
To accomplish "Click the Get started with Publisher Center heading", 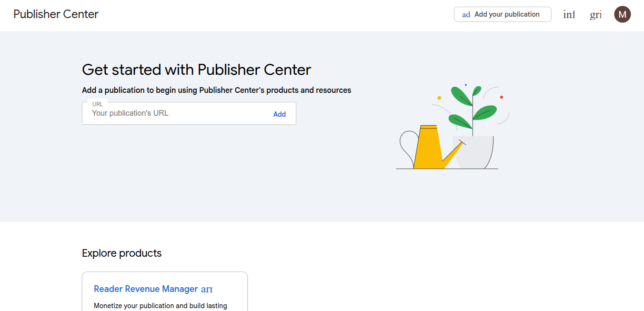I will click(196, 70).
